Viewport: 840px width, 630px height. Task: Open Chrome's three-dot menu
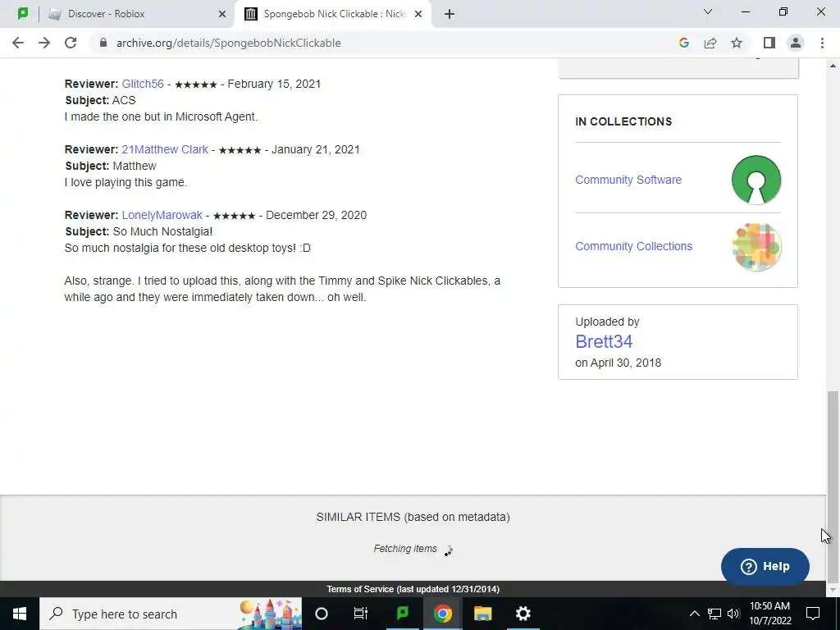(822, 43)
